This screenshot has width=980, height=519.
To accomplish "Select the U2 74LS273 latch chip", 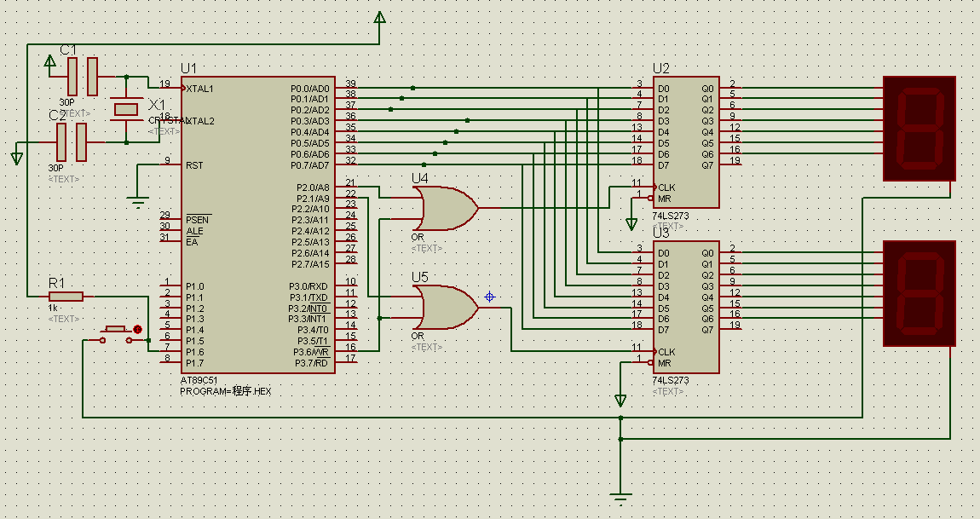I will click(x=686, y=142).
